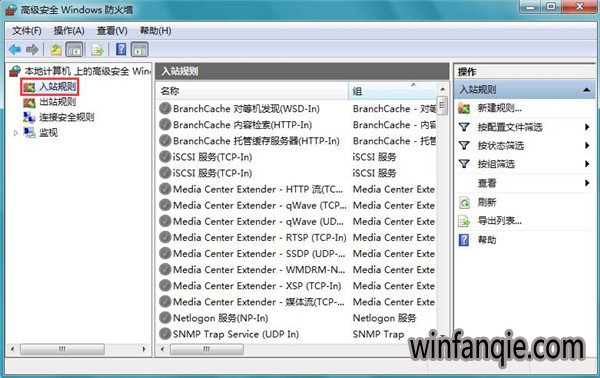Select the 出站规则 tree item
The height and width of the screenshot is (378, 600).
point(57,102)
